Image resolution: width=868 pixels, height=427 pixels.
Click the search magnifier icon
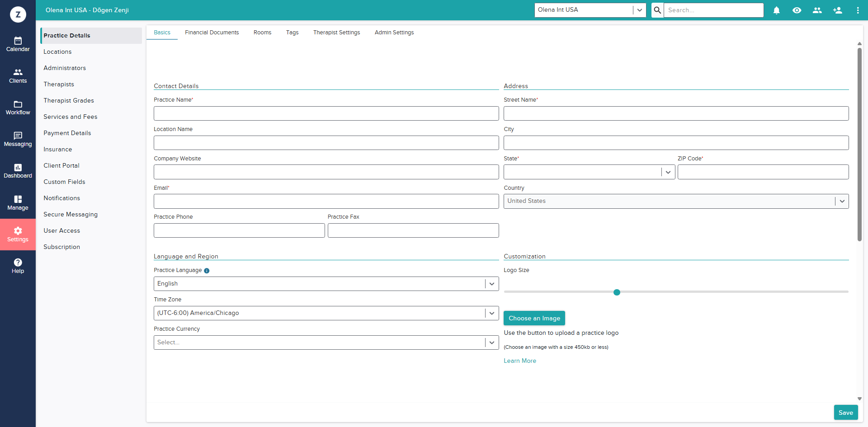pyautogui.click(x=657, y=10)
